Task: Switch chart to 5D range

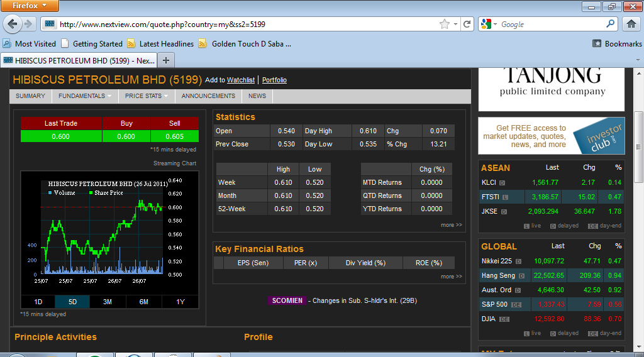Action: [x=72, y=302]
